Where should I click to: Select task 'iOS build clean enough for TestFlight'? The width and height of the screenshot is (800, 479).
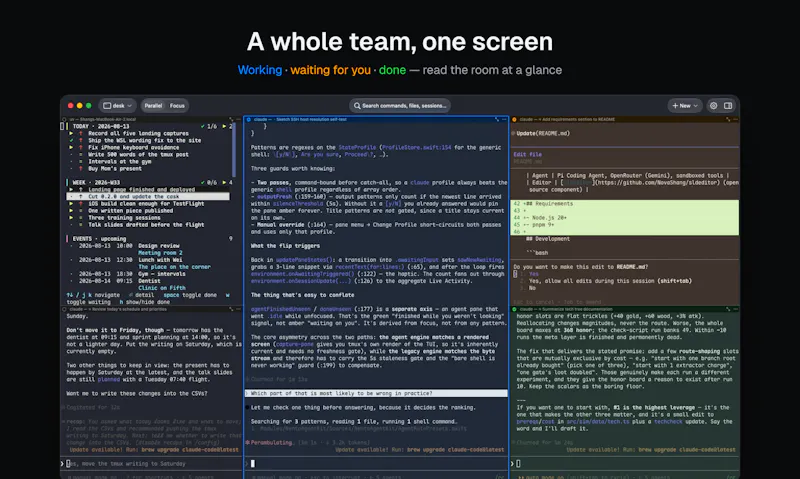(146, 204)
